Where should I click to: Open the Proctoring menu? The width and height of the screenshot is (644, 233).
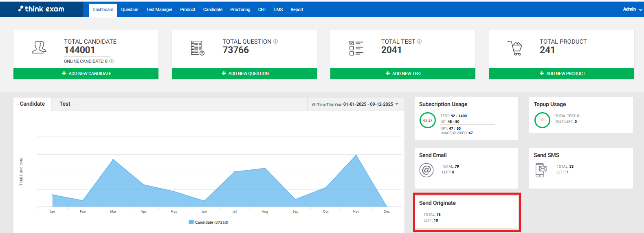(x=240, y=10)
